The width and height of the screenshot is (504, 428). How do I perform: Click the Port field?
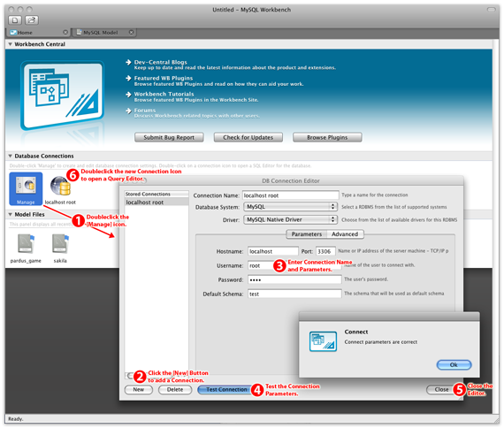[325, 251]
